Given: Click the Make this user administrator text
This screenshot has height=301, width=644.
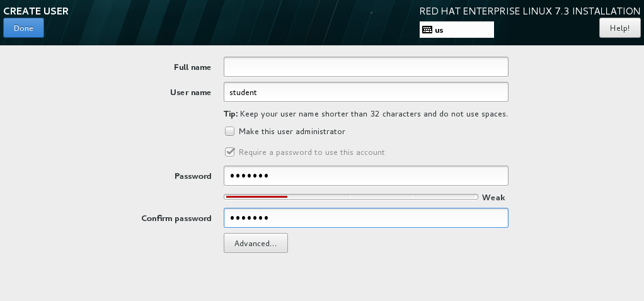Looking at the screenshot, I should pos(292,132).
